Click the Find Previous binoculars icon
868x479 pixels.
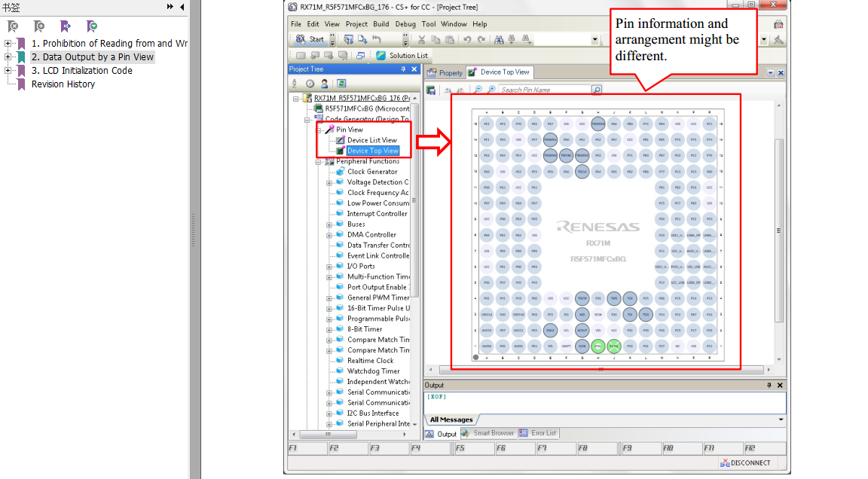[x=512, y=39]
